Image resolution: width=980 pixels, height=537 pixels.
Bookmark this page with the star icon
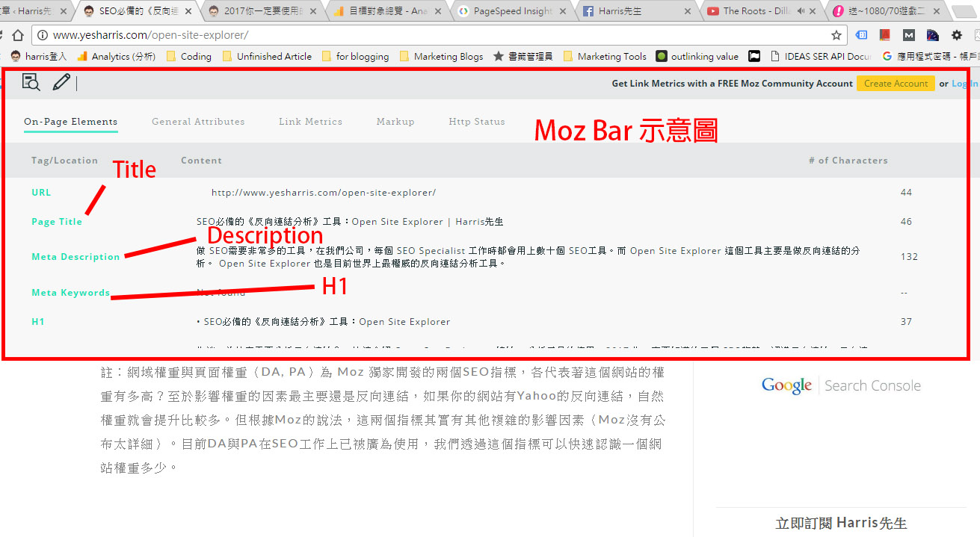(x=836, y=35)
